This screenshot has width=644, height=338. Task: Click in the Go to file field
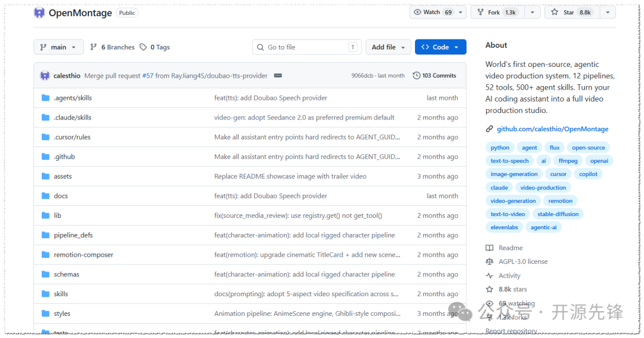coord(307,47)
